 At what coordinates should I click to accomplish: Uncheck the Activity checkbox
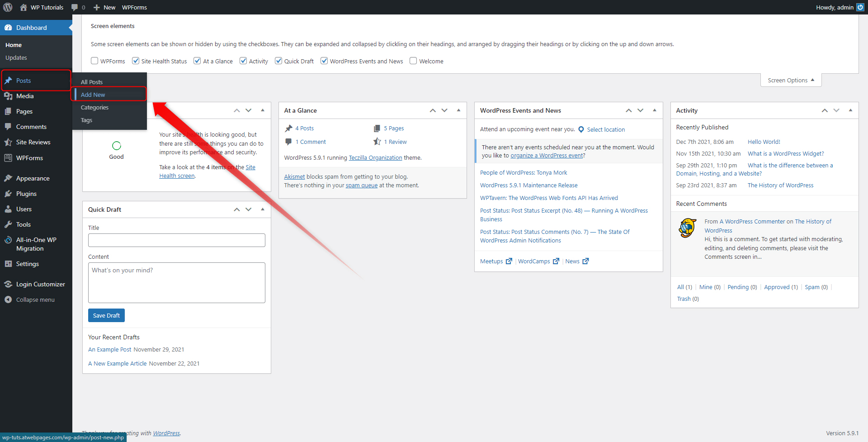(x=243, y=61)
